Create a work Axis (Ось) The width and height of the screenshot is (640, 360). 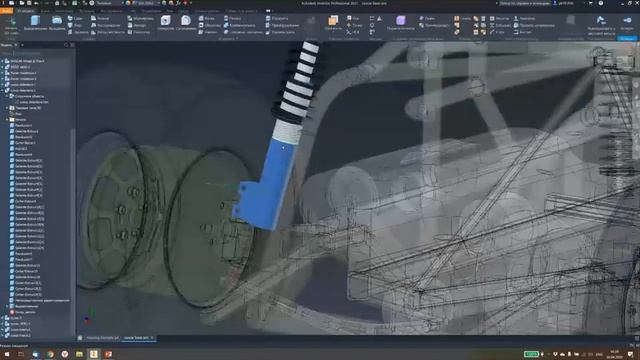353,18
